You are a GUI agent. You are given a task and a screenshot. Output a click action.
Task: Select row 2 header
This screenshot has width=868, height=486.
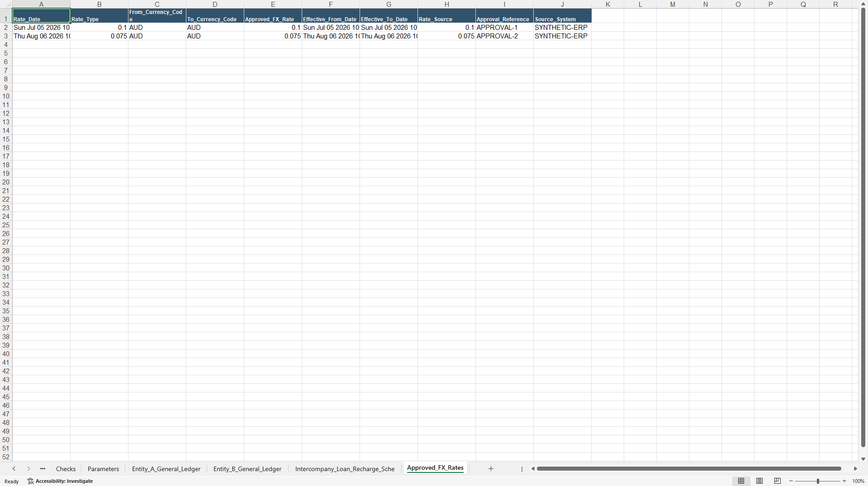6,28
